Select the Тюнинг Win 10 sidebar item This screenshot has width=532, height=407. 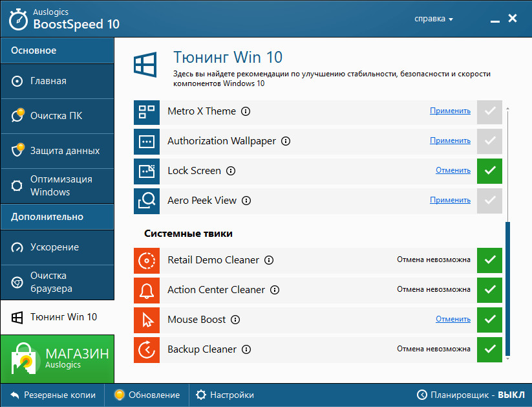[x=58, y=317]
